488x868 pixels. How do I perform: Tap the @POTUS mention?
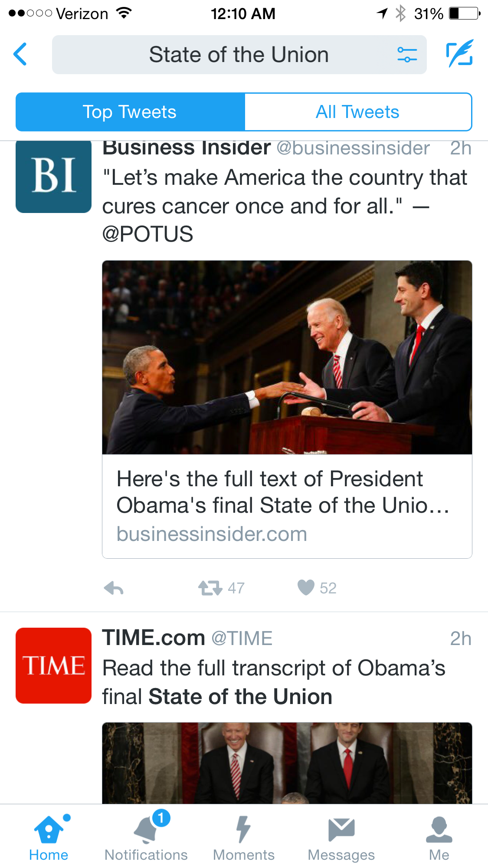(148, 234)
